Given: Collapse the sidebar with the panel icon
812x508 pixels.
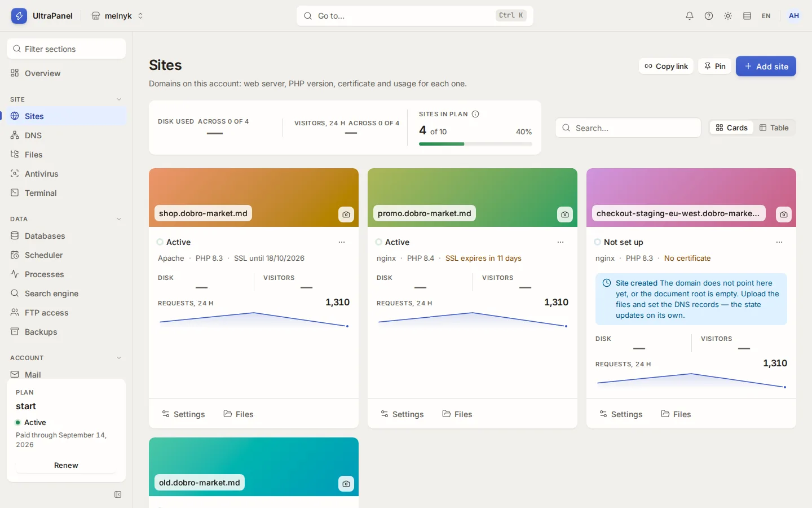Looking at the screenshot, I should point(118,494).
